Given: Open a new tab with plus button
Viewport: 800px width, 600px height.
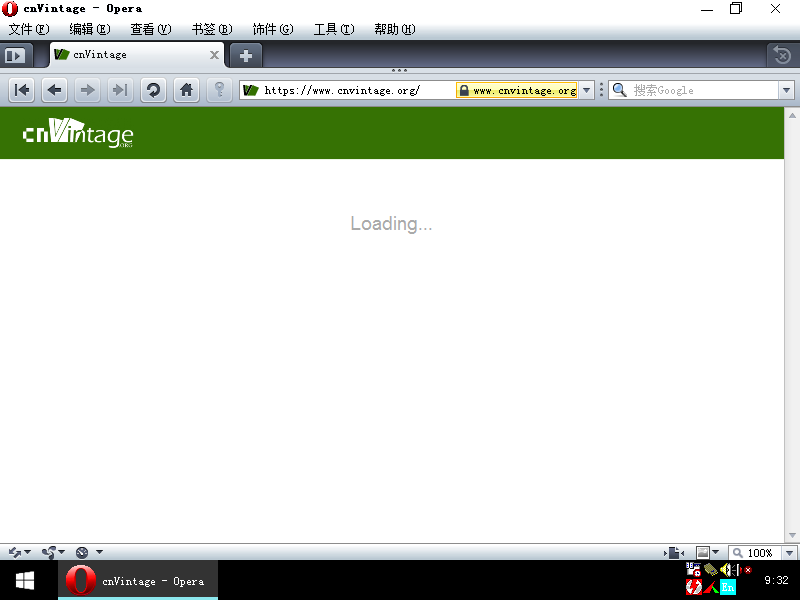Looking at the screenshot, I should (x=246, y=55).
